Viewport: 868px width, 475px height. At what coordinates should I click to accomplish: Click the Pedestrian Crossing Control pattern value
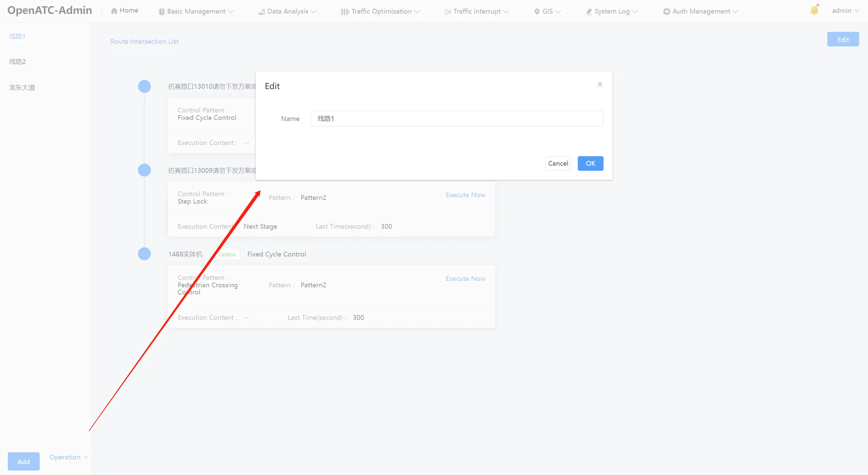coord(208,288)
